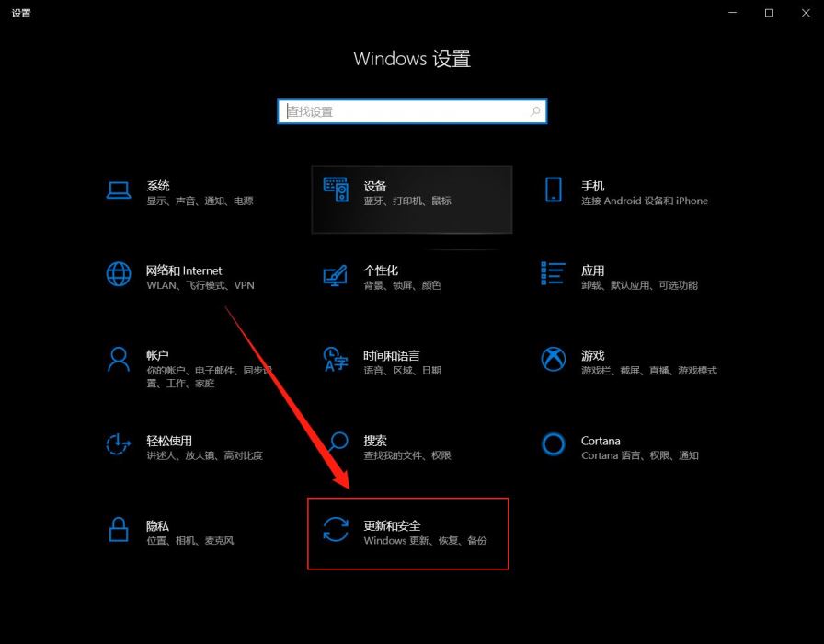This screenshot has height=644, width=824.
Task: Open the 手机 category title
Action: 593,186
